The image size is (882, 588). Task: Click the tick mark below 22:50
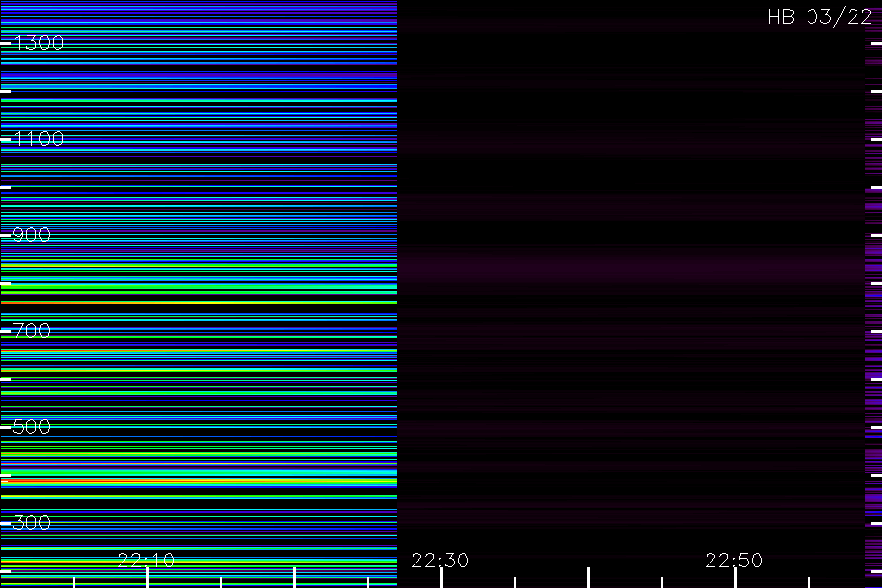735,578
